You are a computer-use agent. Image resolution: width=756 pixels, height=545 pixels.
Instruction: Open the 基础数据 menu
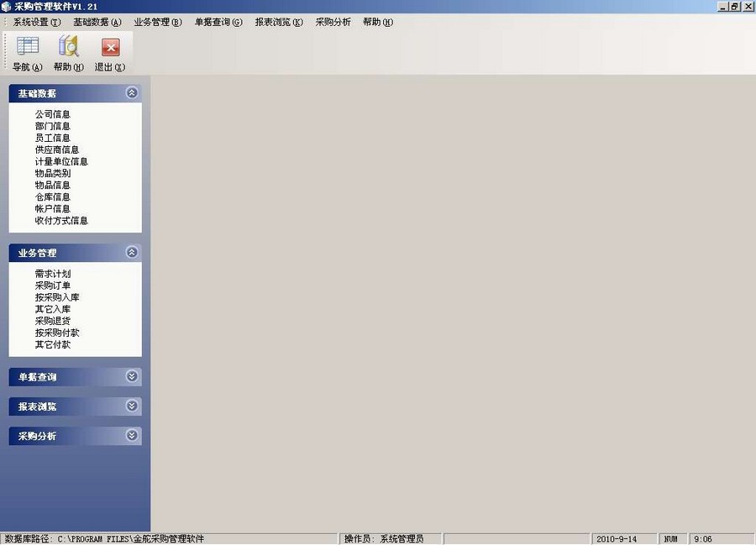[95, 22]
